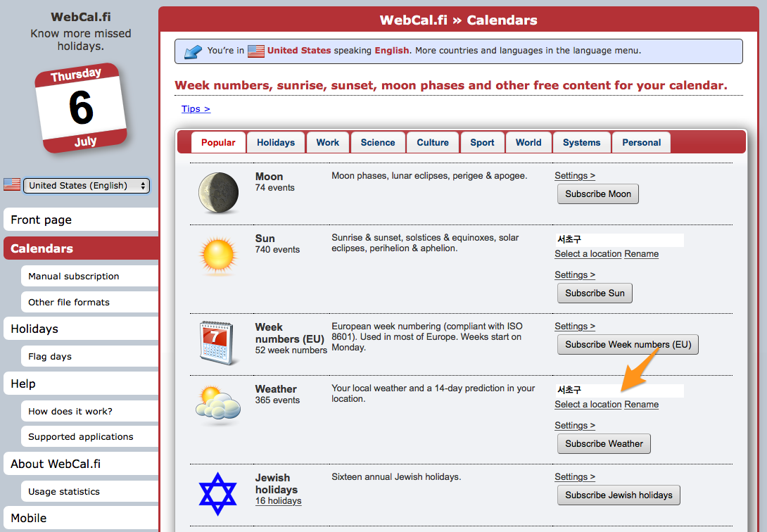767x532 pixels.
Task: Click the Weather location name field
Action: (x=619, y=390)
